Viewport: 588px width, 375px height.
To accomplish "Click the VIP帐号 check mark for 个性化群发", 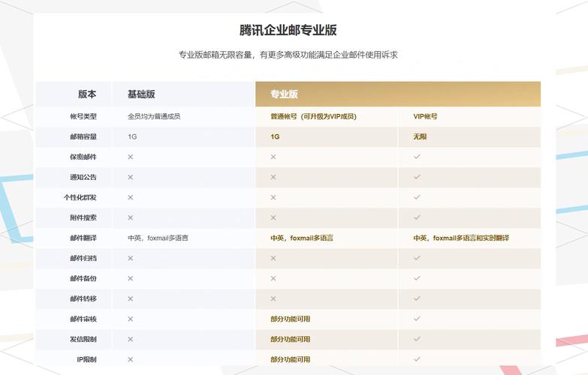I will click(x=417, y=197).
